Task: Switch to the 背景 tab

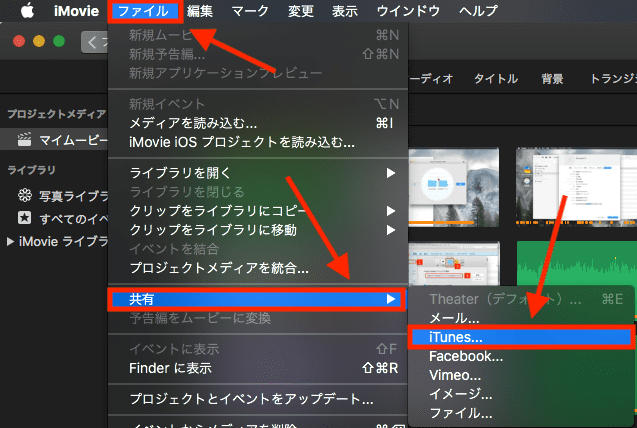Action: (552, 78)
